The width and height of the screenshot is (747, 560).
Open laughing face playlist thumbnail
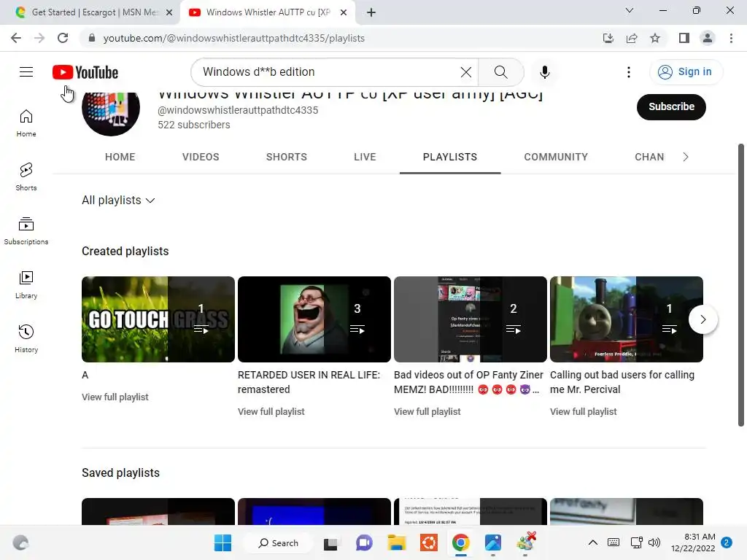314,319
